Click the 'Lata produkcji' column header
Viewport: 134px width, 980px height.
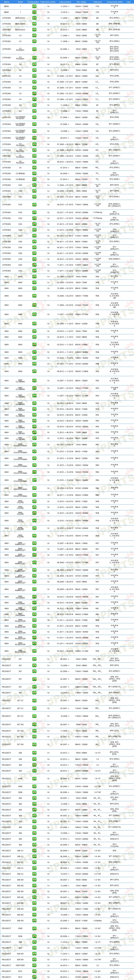pyautogui.click(x=65, y=2)
